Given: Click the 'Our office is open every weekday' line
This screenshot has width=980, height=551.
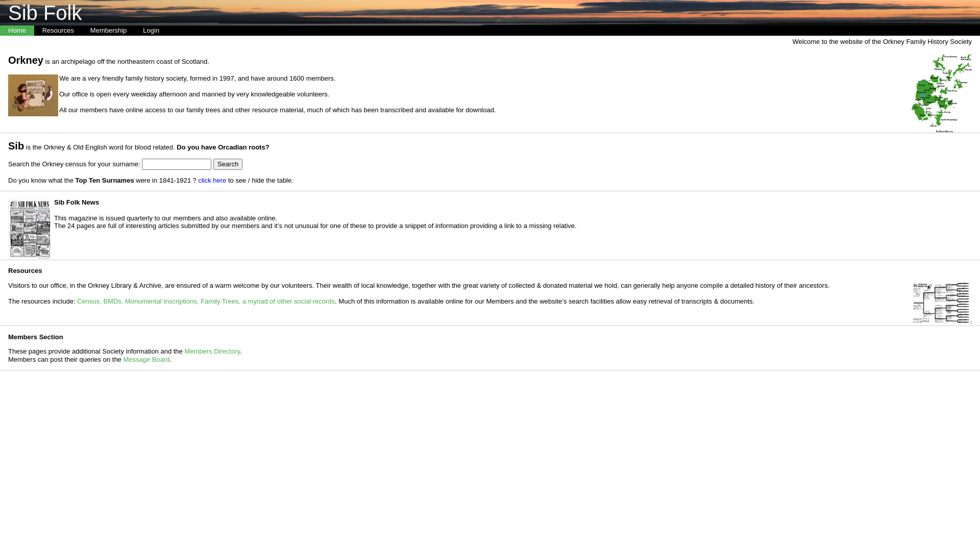Looking at the screenshot, I should point(194,94).
